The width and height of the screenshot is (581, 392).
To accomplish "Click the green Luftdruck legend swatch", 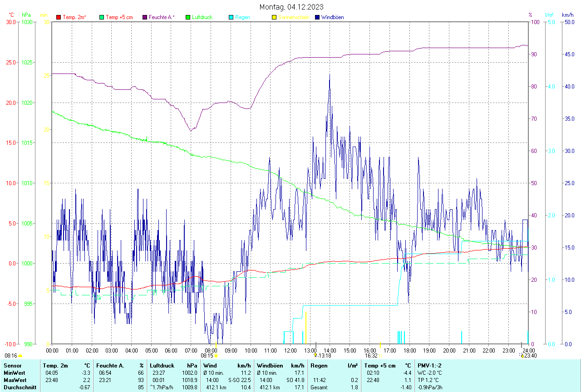I will pos(188,17).
